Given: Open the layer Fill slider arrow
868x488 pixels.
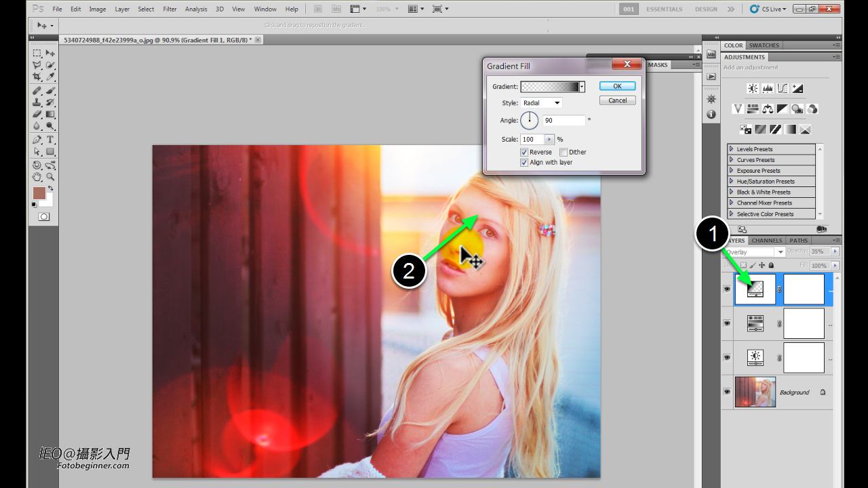Looking at the screenshot, I should (x=835, y=266).
